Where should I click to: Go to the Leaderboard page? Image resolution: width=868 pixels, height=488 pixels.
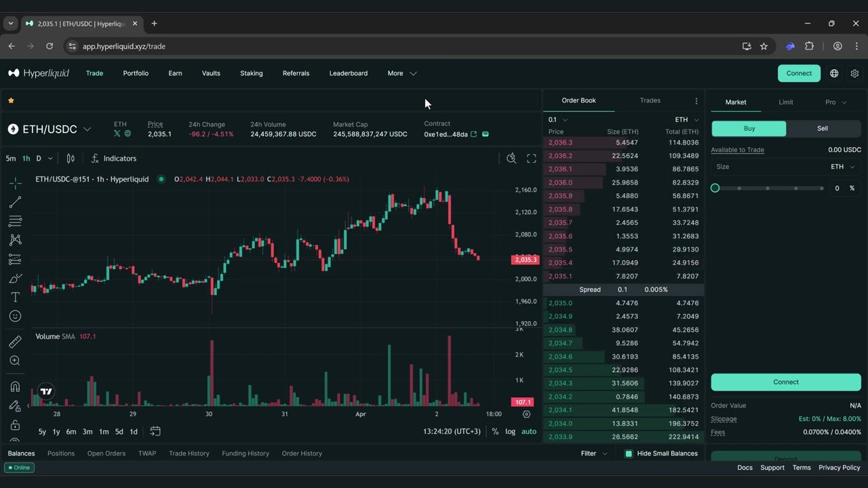pyautogui.click(x=349, y=73)
